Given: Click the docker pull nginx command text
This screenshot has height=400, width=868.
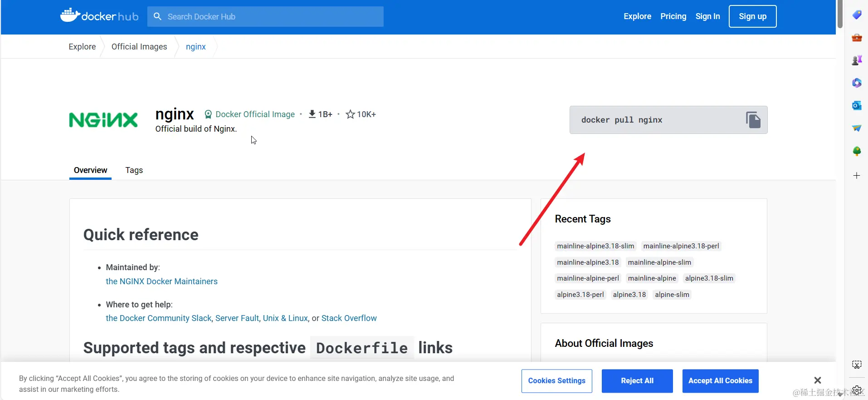Looking at the screenshot, I should click(622, 120).
